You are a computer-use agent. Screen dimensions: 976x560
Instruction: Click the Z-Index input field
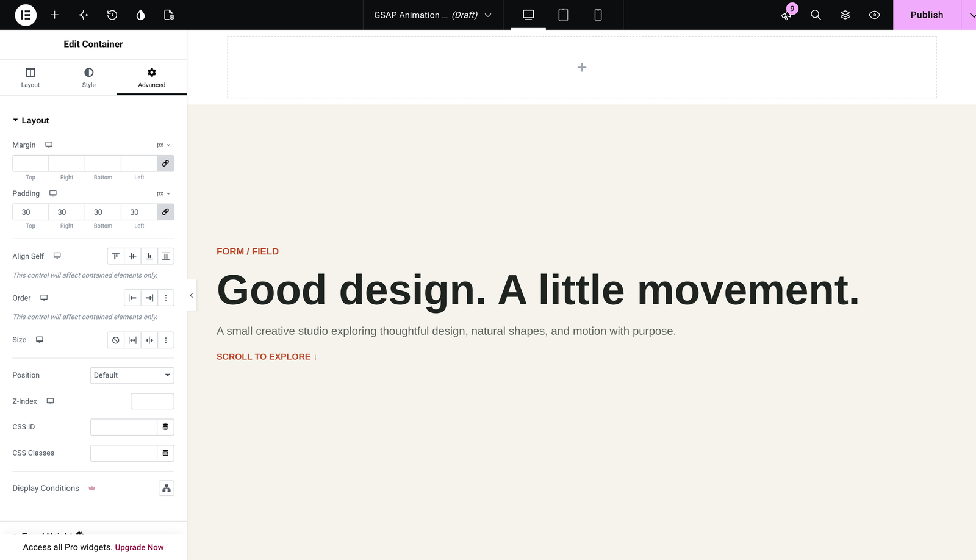tap(152, 401)
